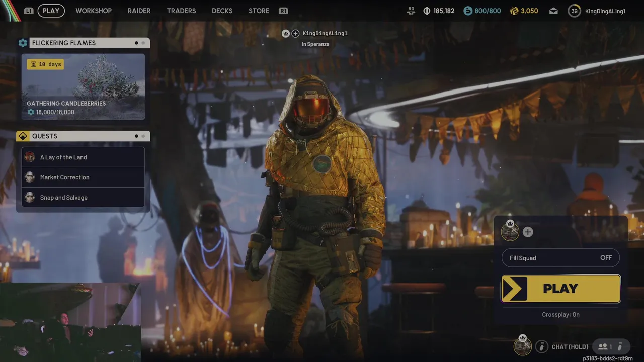Open the STORE tab

pos(259,11)
